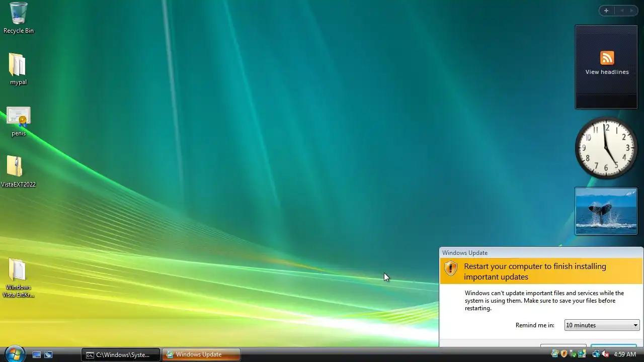This screenshot has height=362, width=644.
Task: Click the Windows Sidebar tray icon
Action: coord(582,354)
